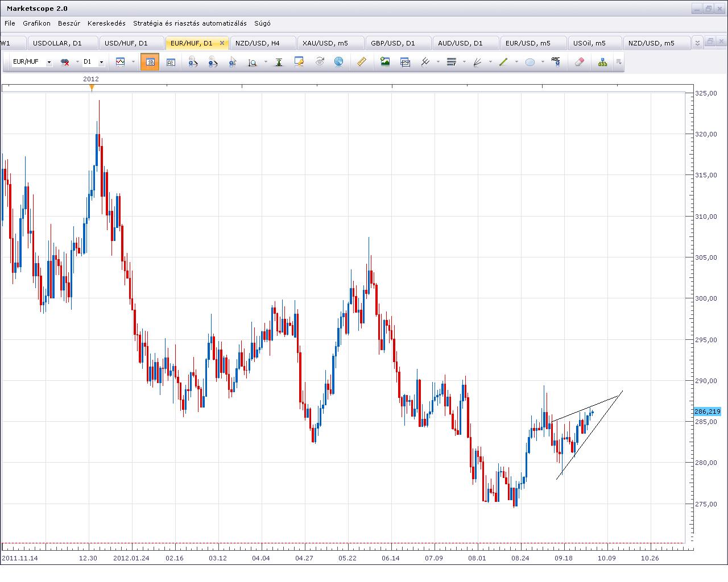The width and height of the screenshot is (728, 582).
Task: Expand the chart type dropdown arrow
Action: click(133, 62)
